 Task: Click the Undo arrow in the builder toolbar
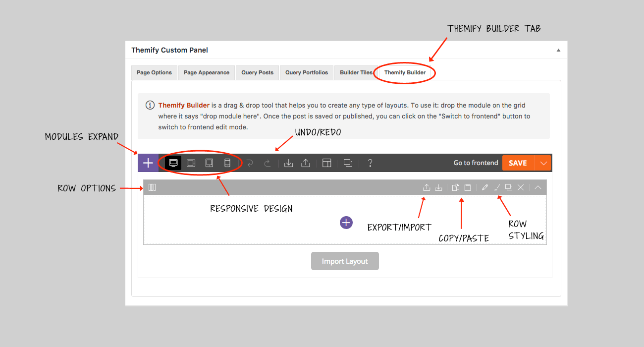249,163
